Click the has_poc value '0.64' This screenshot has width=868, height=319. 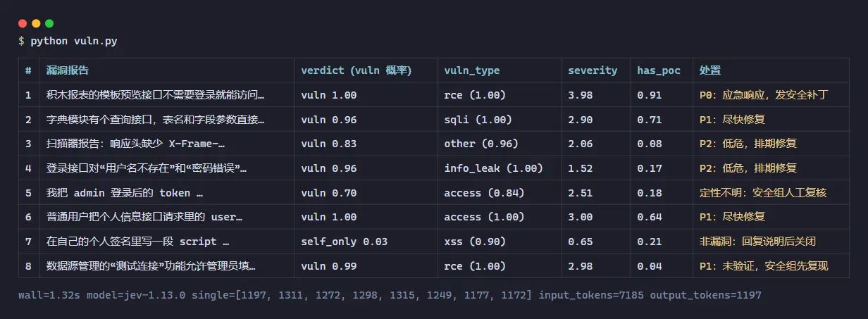coord(649,217)
